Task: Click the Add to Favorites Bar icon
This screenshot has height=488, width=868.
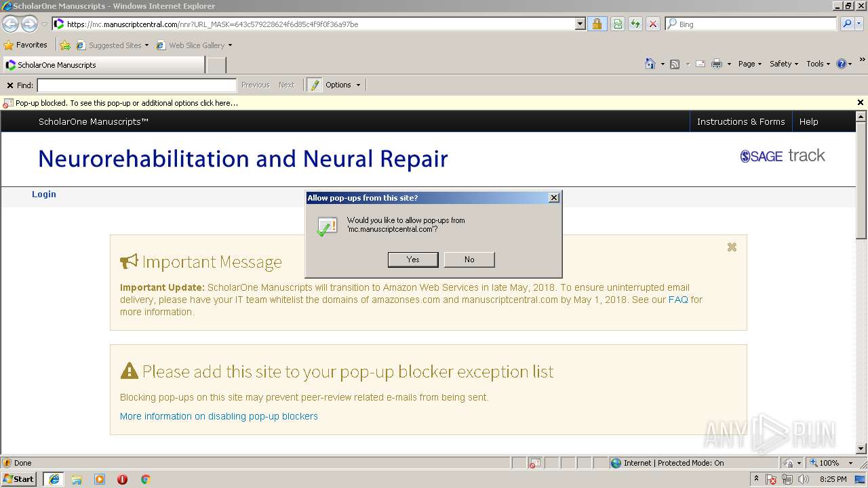Action: (x=65, y=45)
